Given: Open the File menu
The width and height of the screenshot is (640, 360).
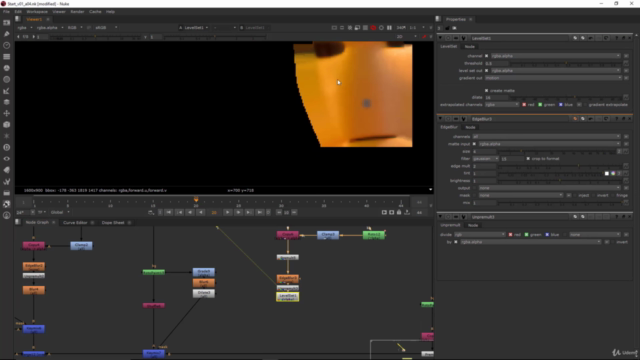Looking at the screenshot, I should tap(6, 12).
